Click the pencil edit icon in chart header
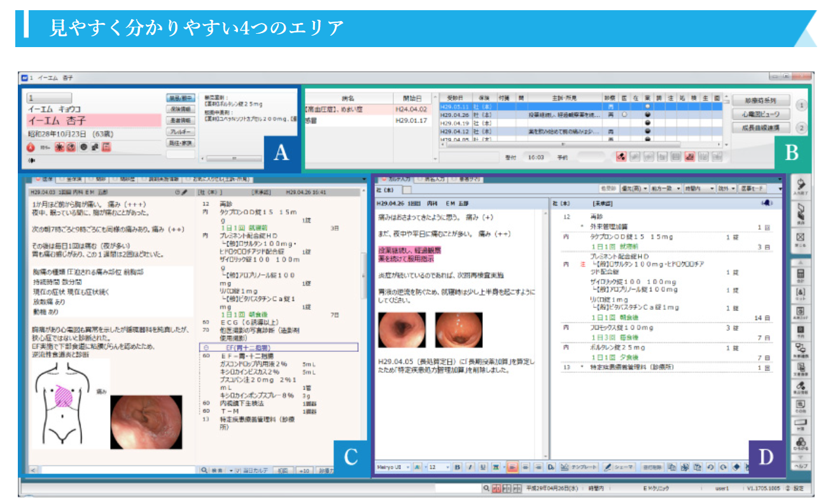 tap(185, 191)
